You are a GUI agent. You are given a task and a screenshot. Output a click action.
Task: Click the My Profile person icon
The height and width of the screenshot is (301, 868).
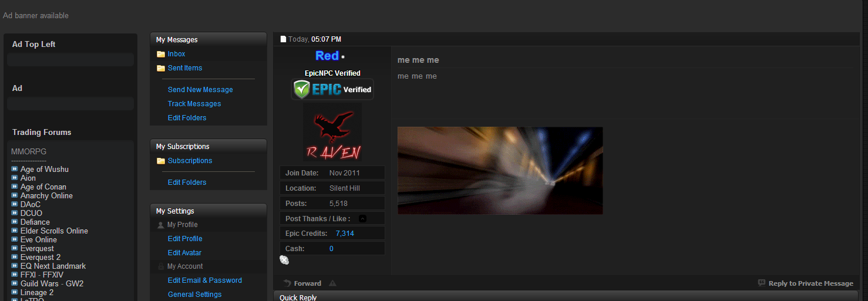point(161,225)
